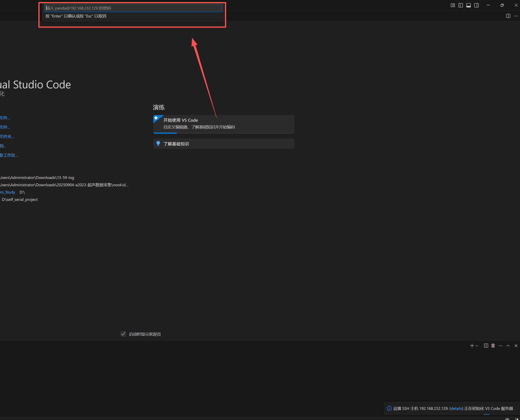Open the recent D:\self_serial_project folder entry
The height and width of the screenshot is (420, 520).
pyautogui.click(x=20, y=199)
